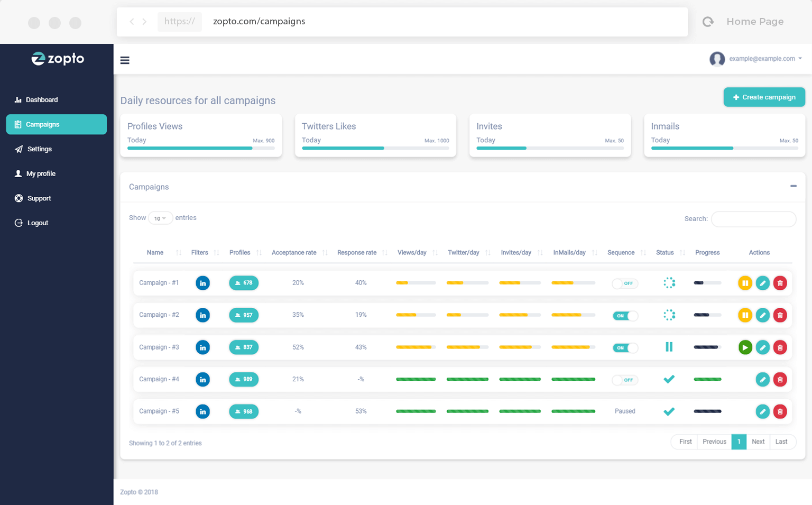Go to the Next page of results
Screen dimensions: 812x505
click(758, 442)
